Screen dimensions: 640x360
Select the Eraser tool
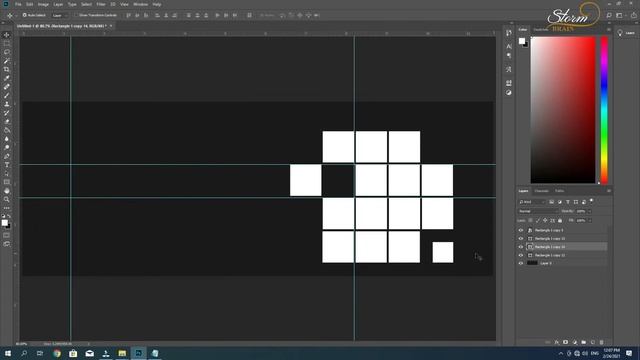pos(7,122)
